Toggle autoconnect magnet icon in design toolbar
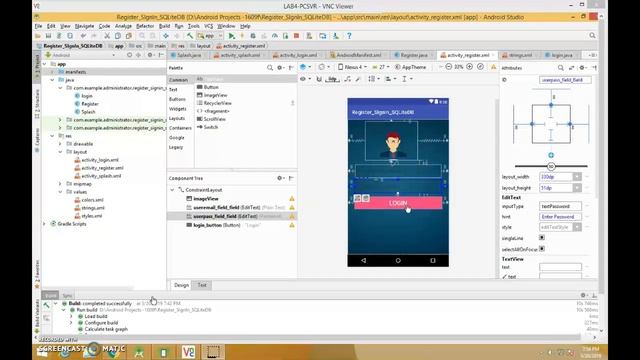This screenshot has width=640, height=360. (319, 79)
